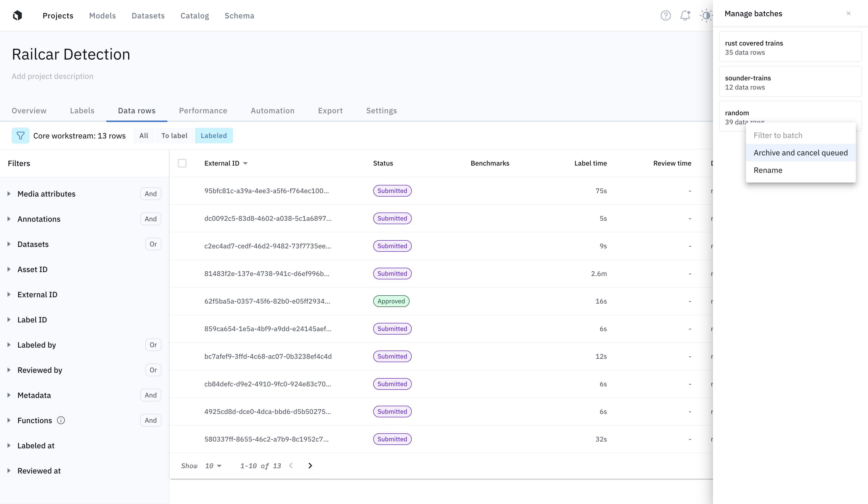Close the Manage batches panel
Viewport: 868px width, 504px height.
pos(848,13)
